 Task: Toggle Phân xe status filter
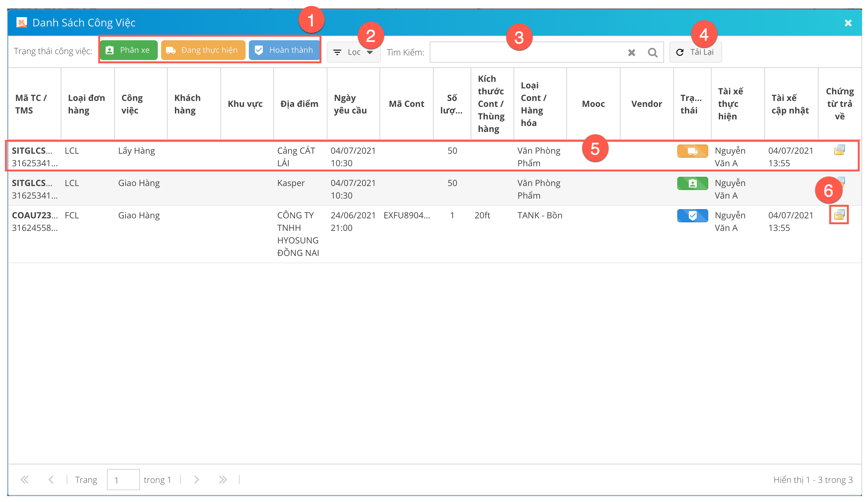point(128,50)
